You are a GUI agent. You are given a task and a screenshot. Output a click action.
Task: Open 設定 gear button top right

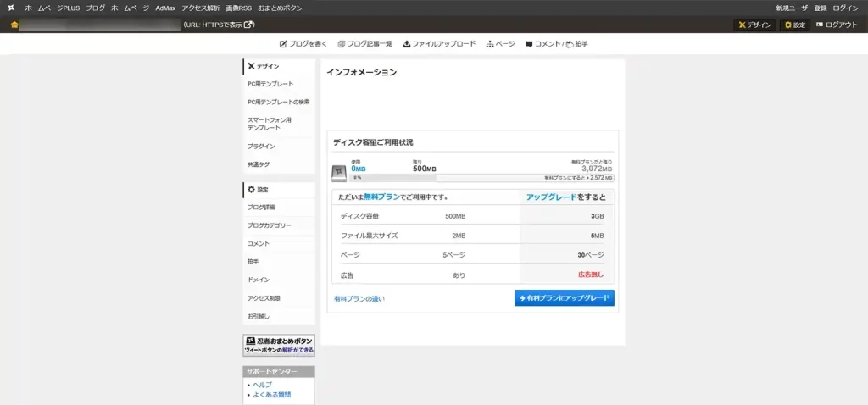795,25
